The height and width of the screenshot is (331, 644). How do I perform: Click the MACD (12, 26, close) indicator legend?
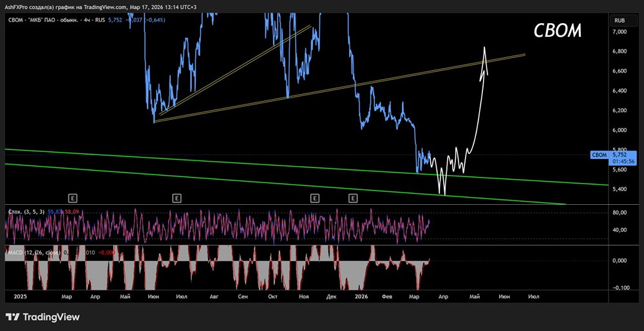coord(35,252)
